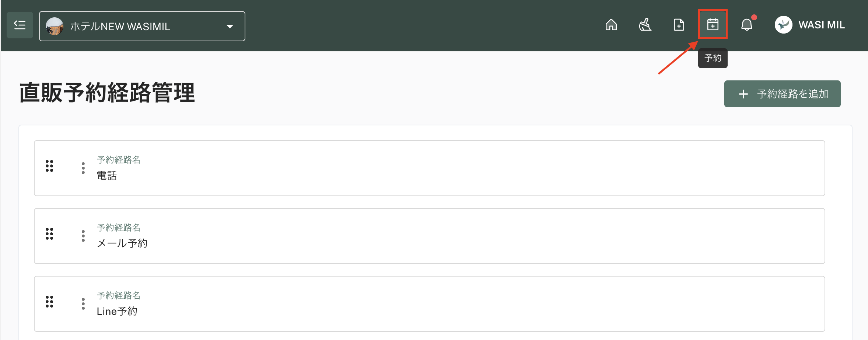Open the three-dot menu for 電話
This screenshot has height=340, width=868.
click(83, 168)
